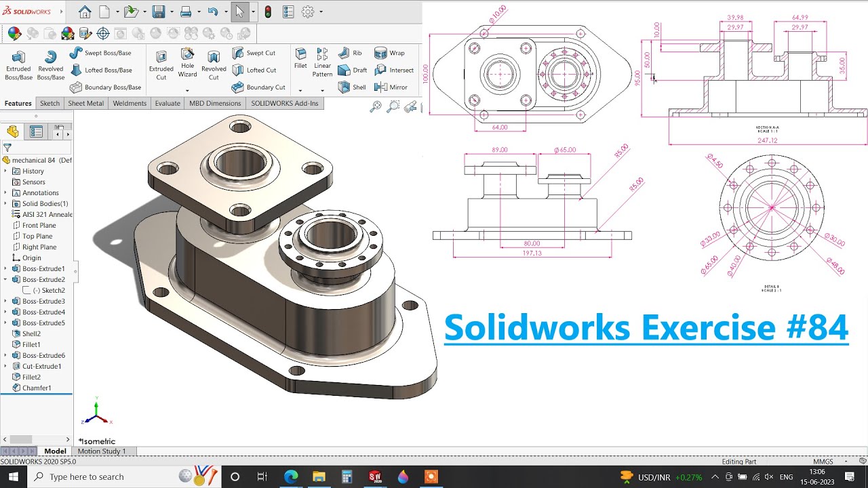Expand the Boss-Extrude1 tree node
Image resolution: width=868 pixels, height=488 pixels.
tap(5, 268)
